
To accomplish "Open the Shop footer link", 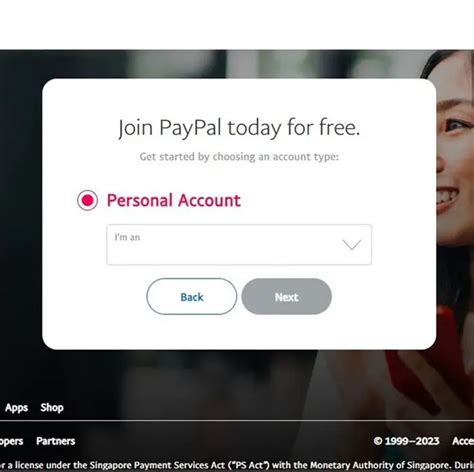I will (52, 407).
